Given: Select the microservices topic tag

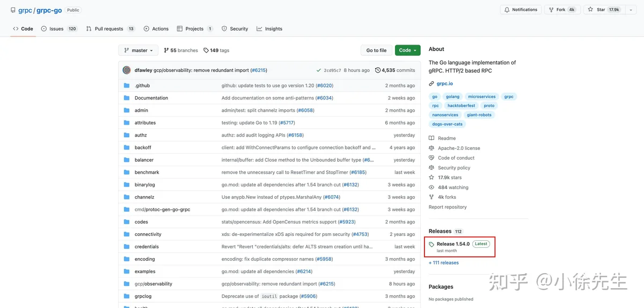Looking at the screenshot, I should point(481,96).
